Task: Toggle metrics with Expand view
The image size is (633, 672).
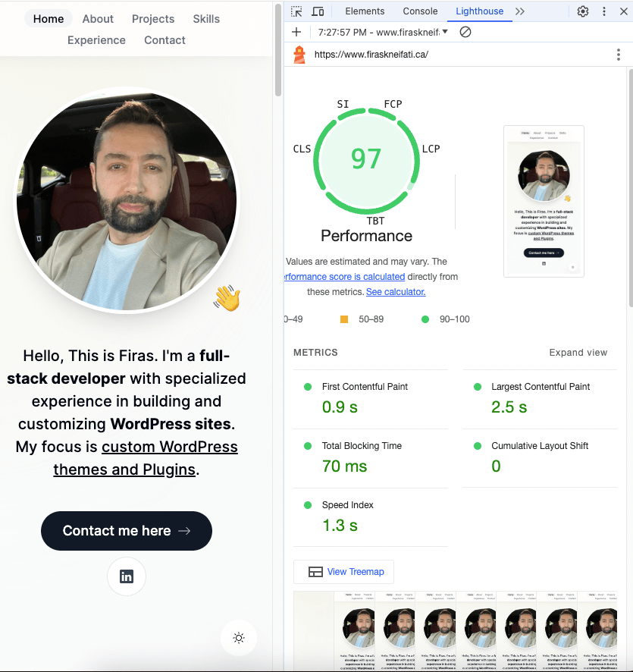Action: [x=578, y=353]
